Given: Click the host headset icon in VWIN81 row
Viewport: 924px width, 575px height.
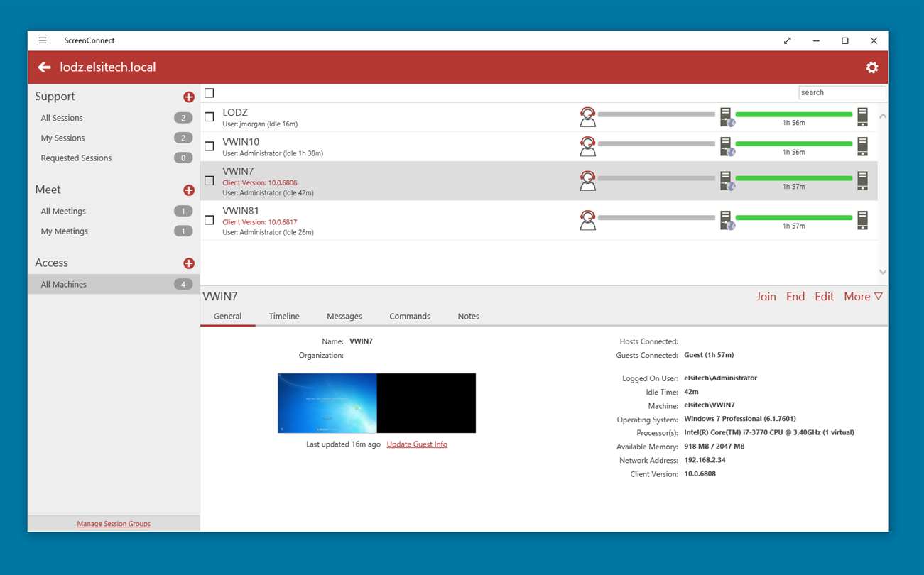Looking at the screenshot, I should tap(587, 220).
